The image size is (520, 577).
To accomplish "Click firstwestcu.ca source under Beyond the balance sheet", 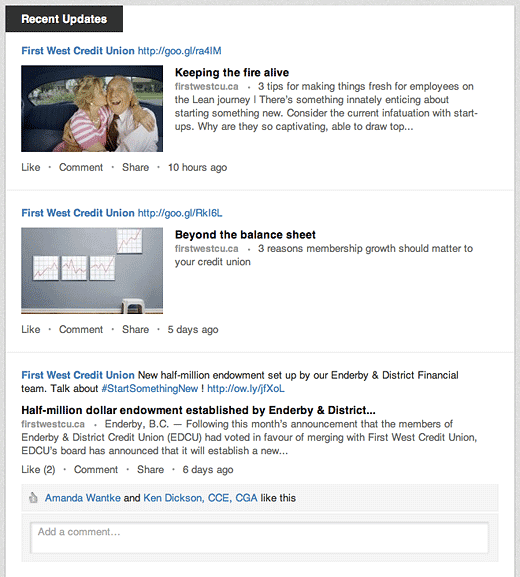I will click(x=206, y=249).
